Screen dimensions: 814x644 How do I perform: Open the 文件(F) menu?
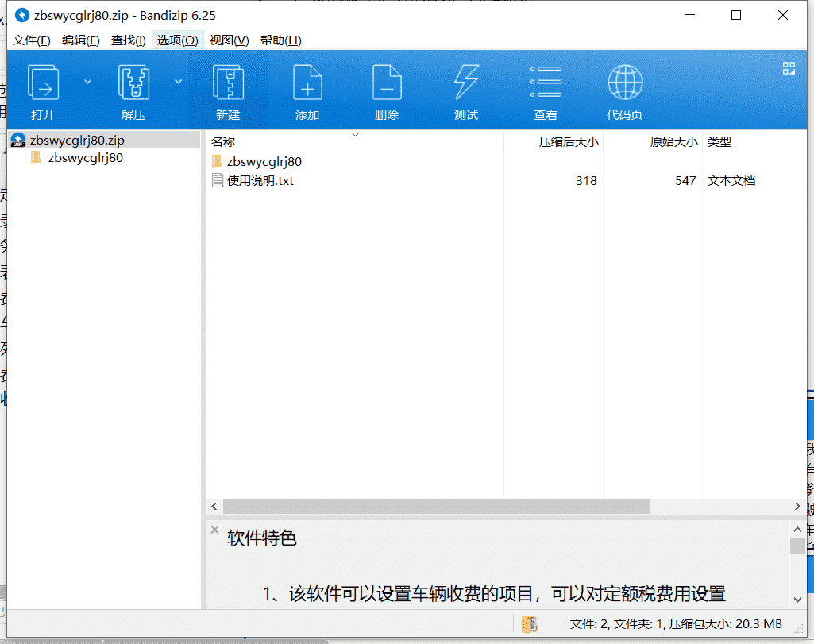(x=32, y=40)
